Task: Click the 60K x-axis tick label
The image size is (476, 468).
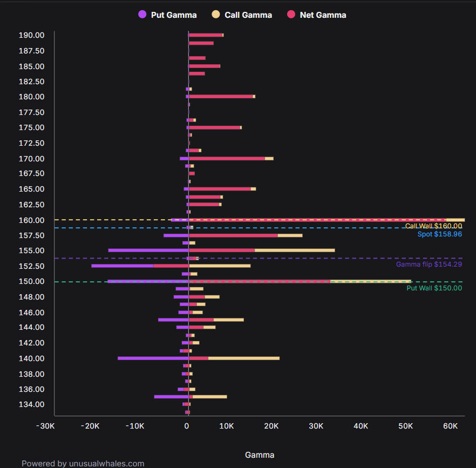Action: click(450, 426)
